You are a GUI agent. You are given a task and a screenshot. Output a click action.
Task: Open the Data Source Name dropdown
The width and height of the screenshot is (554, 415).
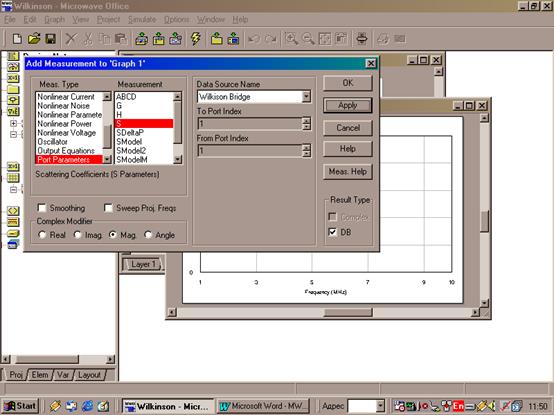point(306,96)
